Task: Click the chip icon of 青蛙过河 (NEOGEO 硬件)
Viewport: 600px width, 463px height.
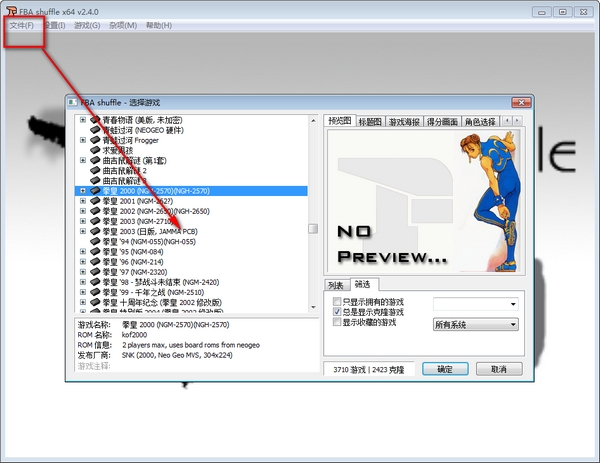Action: click(95, 130)
